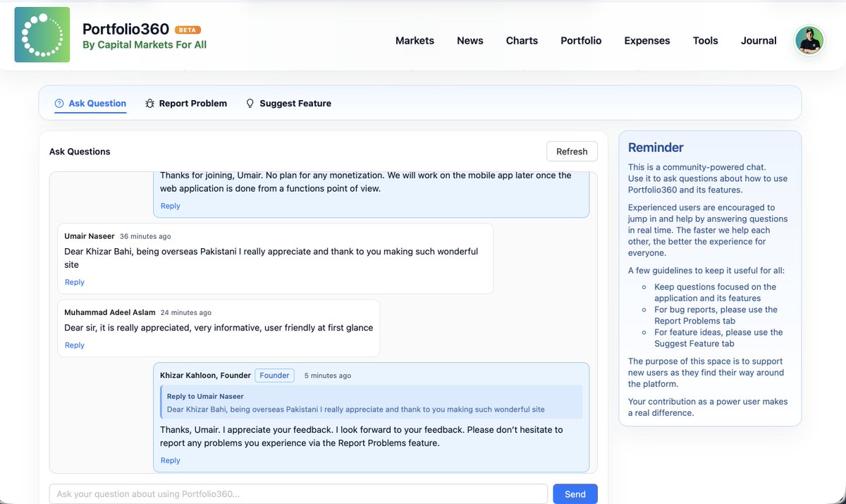
Task: Go to the News section
Action: pos(470,41)
